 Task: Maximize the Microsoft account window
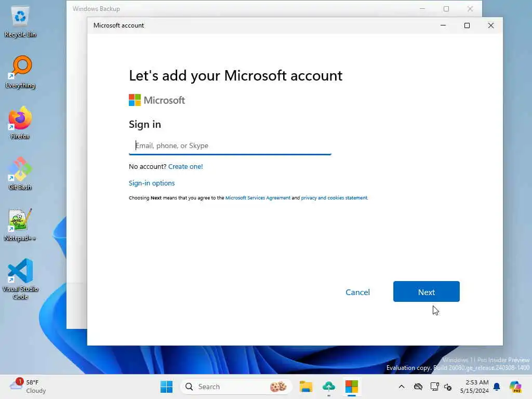pos(467,25)
